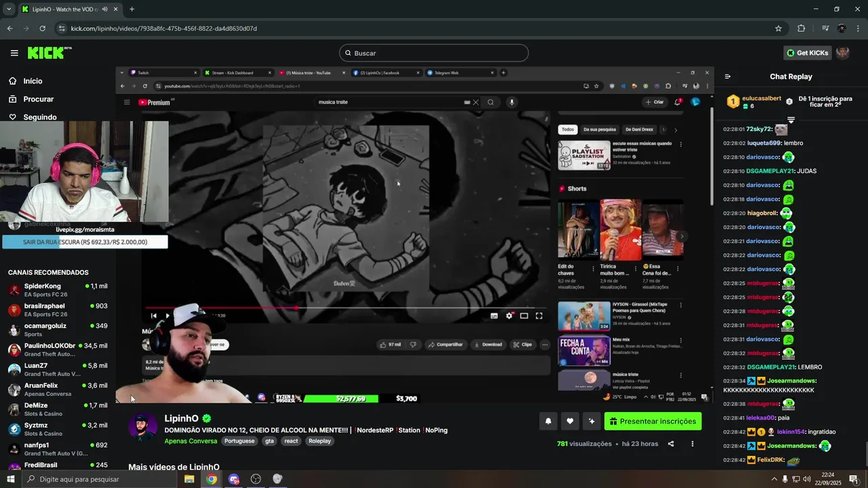The width and height of the screenshot is (868, 488).
Task: Open the user profile avatar menu
Action: tap(842, 53)
